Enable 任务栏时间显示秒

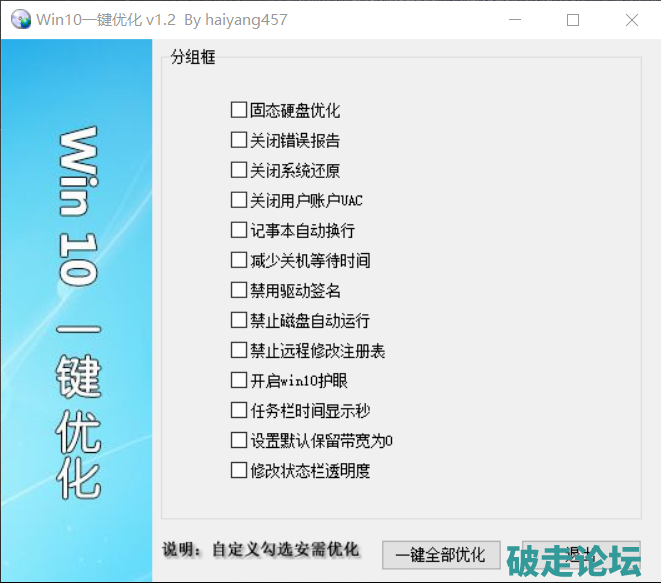[x=239, y=410]
